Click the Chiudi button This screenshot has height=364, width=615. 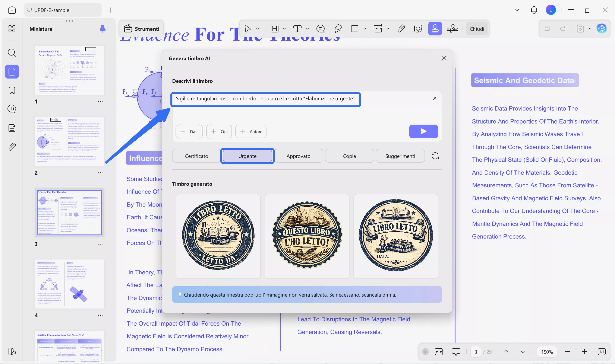[x=476, y=28]
